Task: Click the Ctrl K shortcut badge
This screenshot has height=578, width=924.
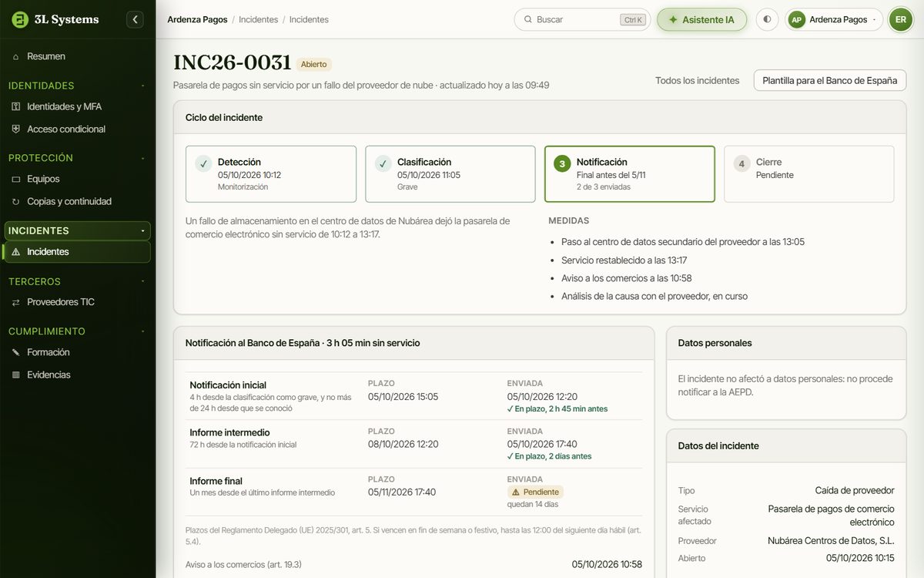Action: pyautogui.click(x=632, y=20)
